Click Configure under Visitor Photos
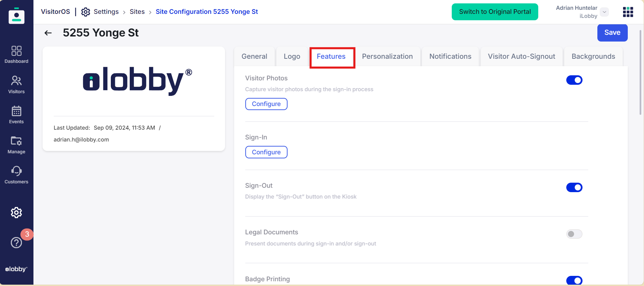This screenshot has height=286, width=644. point(266,104)
